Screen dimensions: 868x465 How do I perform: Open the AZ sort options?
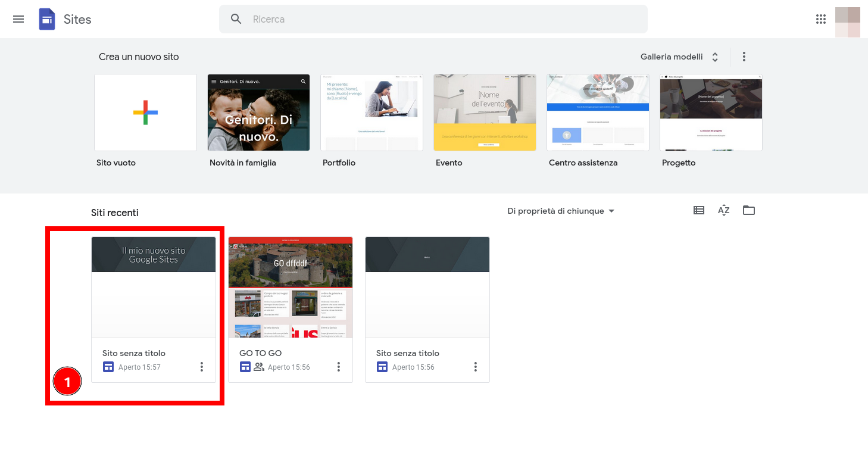click(x=724, y=210)
